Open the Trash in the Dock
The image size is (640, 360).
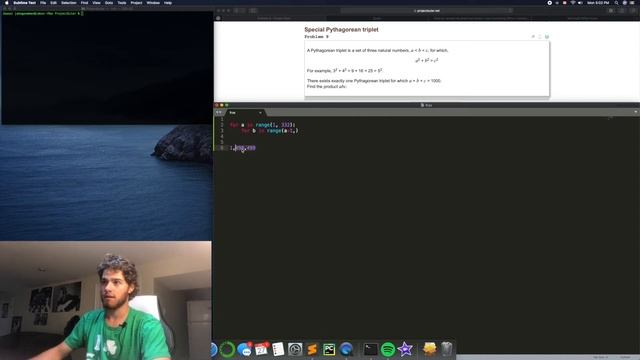[447, 349]
